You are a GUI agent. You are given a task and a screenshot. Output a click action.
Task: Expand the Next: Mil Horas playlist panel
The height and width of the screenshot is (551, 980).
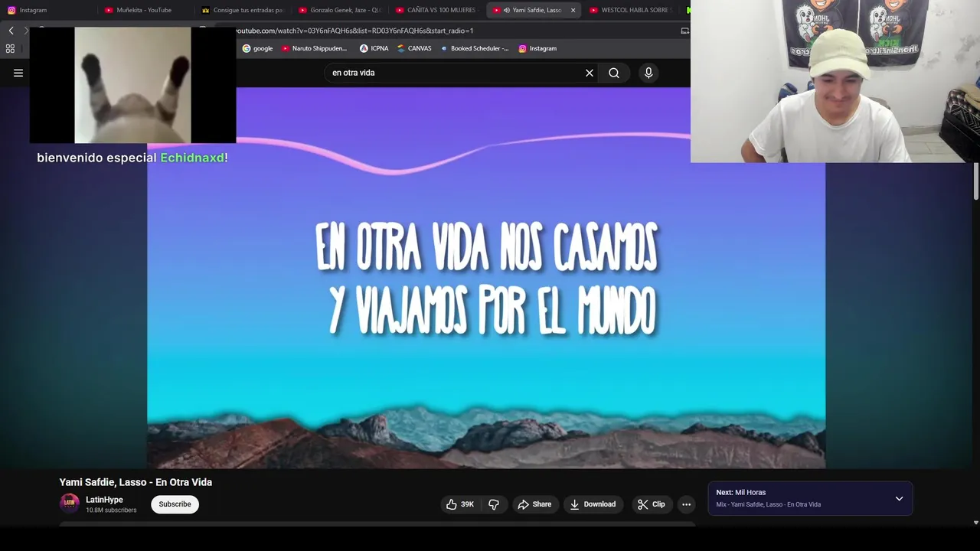pos(900,498)
